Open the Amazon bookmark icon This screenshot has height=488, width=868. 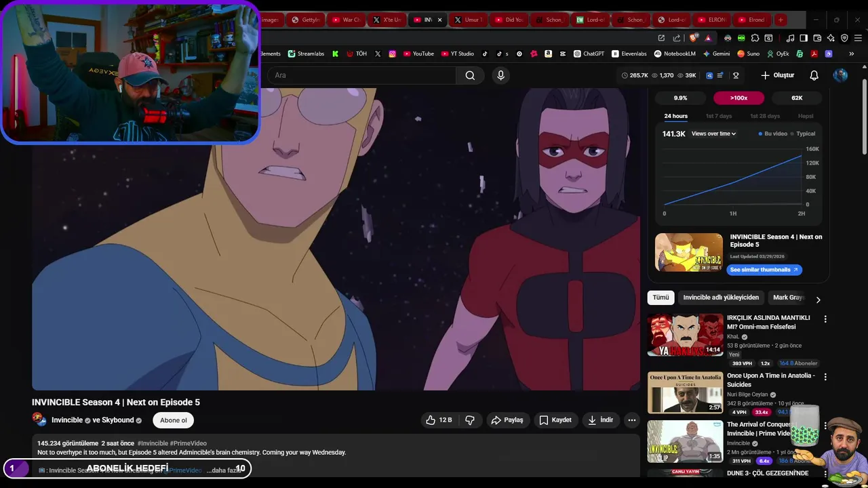tap(548, 54)
